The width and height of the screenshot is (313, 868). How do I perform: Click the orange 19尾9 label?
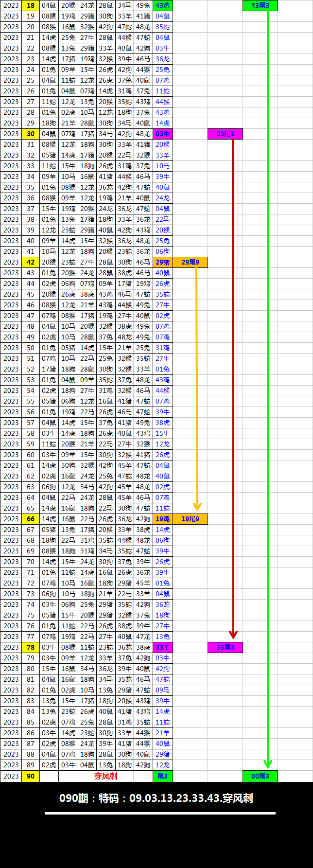[x=190, y=519]
